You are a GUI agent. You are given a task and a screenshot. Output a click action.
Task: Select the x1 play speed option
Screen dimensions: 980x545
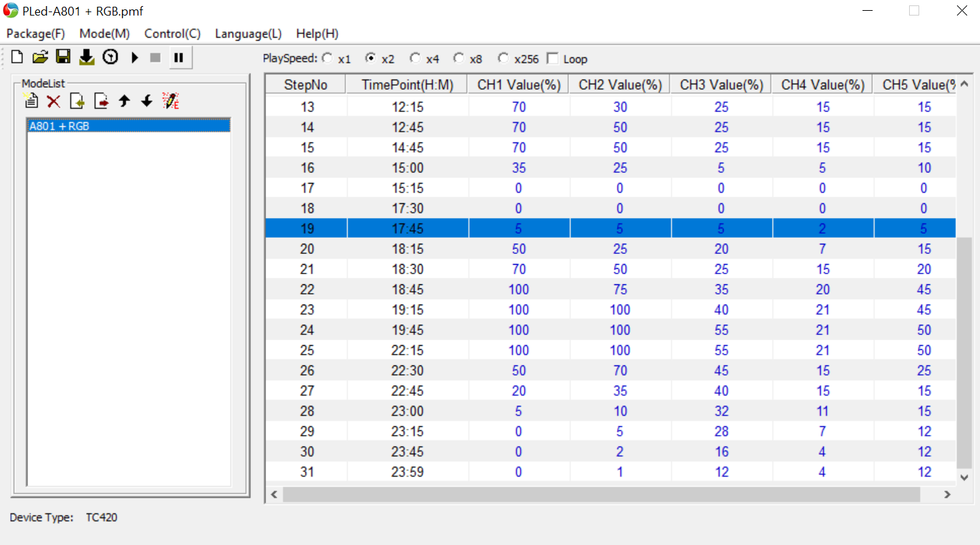click(328, 59)
